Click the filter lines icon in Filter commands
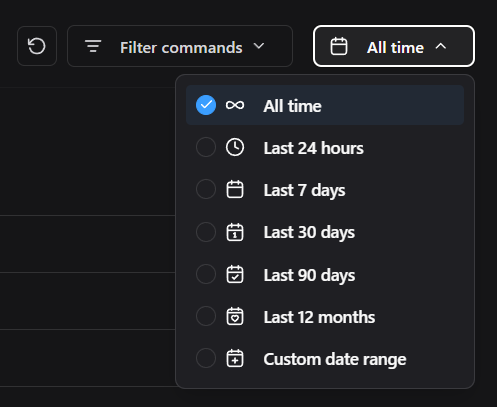This screenshot has width=497, height=407. (x=93, y=46)
